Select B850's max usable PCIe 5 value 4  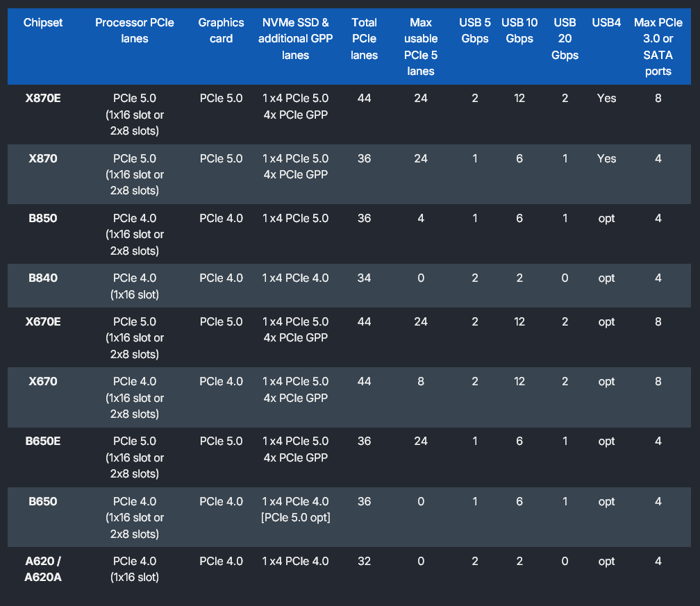click(x=421, y=218)
